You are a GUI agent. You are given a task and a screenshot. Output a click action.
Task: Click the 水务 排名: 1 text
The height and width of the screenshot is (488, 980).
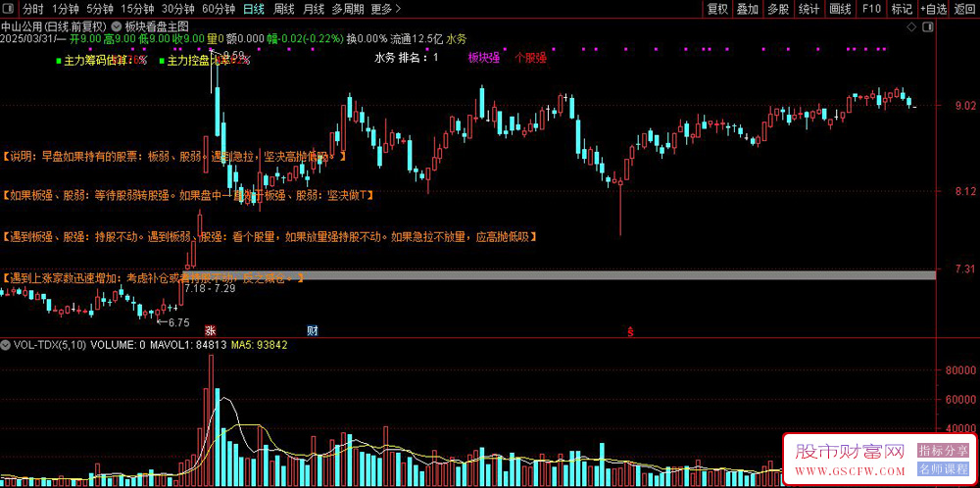pos(406,58)
